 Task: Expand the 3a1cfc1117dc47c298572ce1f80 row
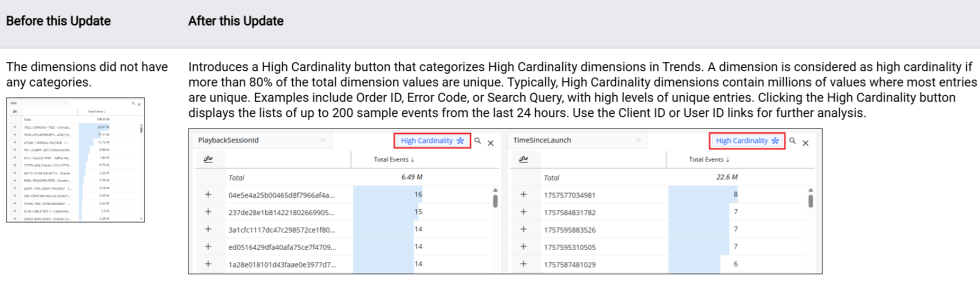tap(208, 230)
